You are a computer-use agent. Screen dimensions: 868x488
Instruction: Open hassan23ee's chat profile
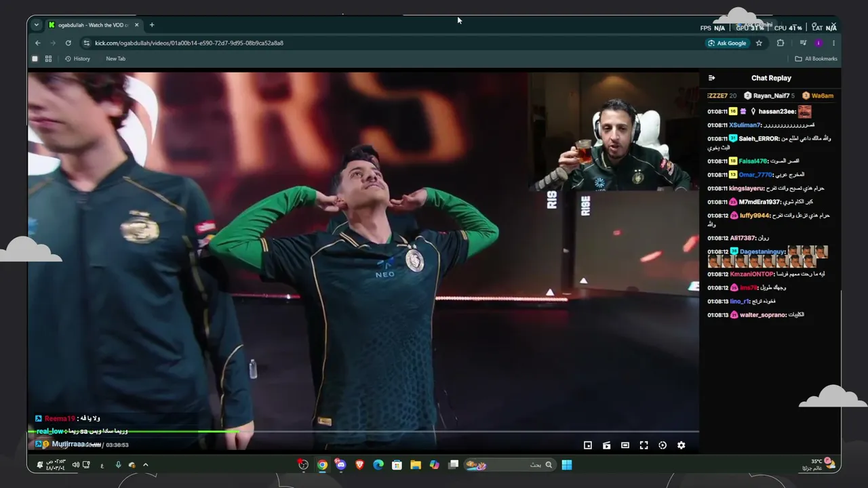pos(777,112)
